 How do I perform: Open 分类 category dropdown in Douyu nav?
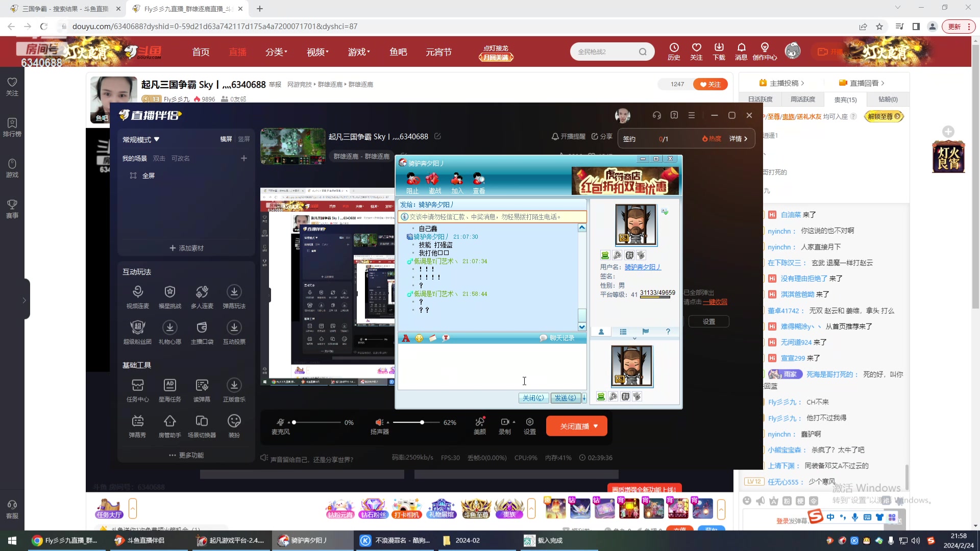pyautogui.click(x=276, y=52)
